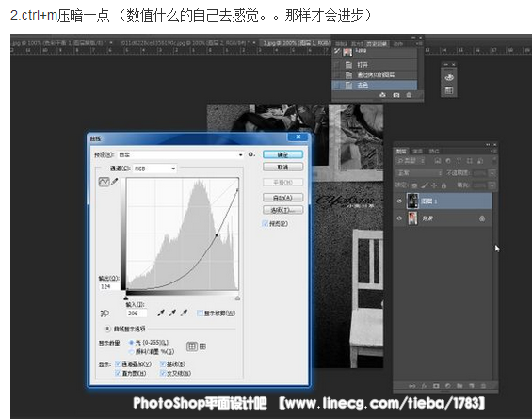This screenshot has width=532, height=419.
Task: Open the 预设 preset dropdown
Action: [x=181, y=154]
